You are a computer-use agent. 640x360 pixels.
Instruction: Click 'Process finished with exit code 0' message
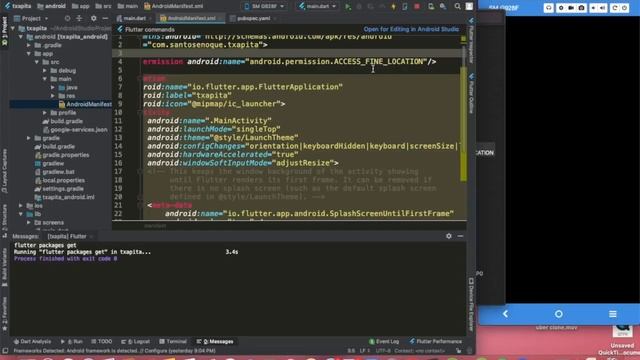(65, 259)
